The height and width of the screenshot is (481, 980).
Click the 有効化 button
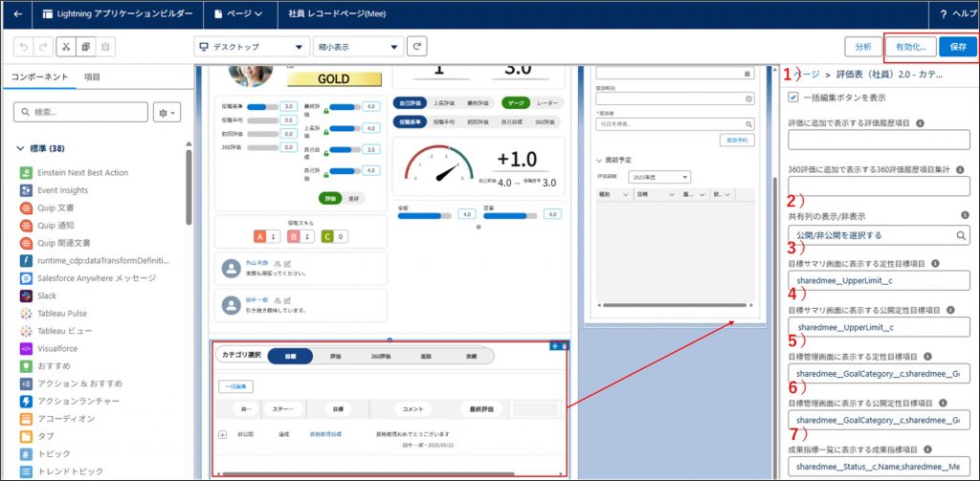coord(909,47)
